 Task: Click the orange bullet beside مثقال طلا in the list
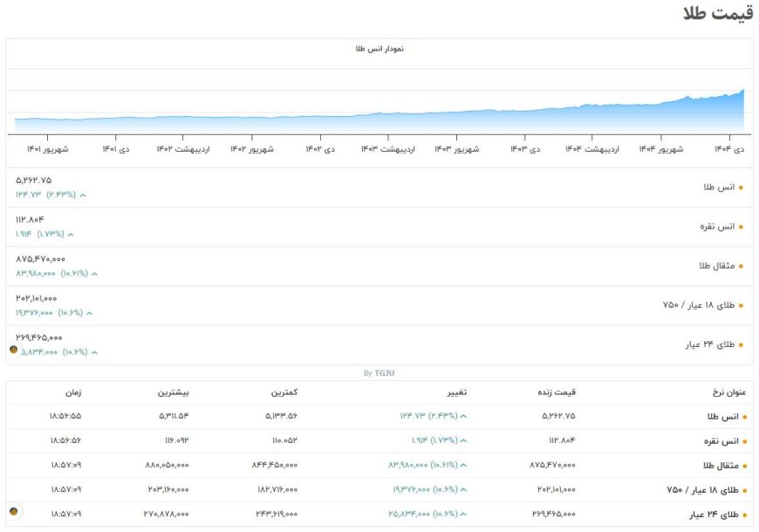tap(742, 266)
